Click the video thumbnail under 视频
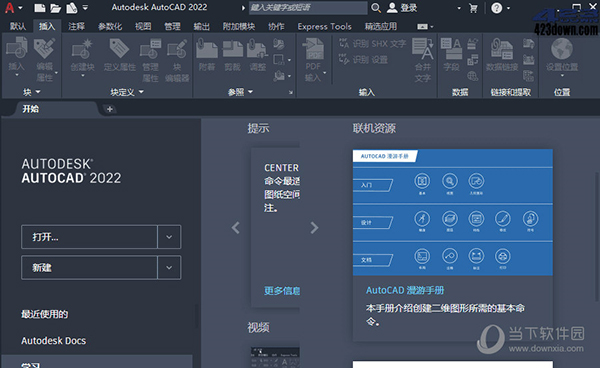 (x=275, y=357)
